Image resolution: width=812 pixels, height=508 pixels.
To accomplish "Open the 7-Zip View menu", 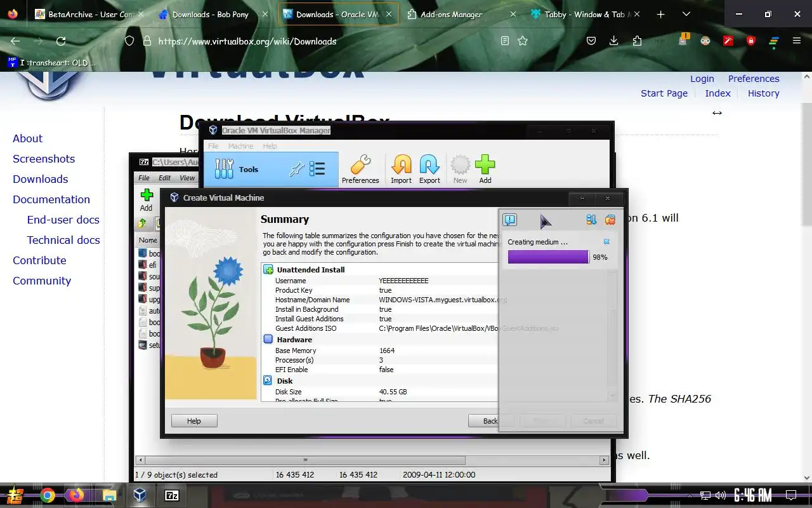I will pyautogui.click(x=187, y=178).
